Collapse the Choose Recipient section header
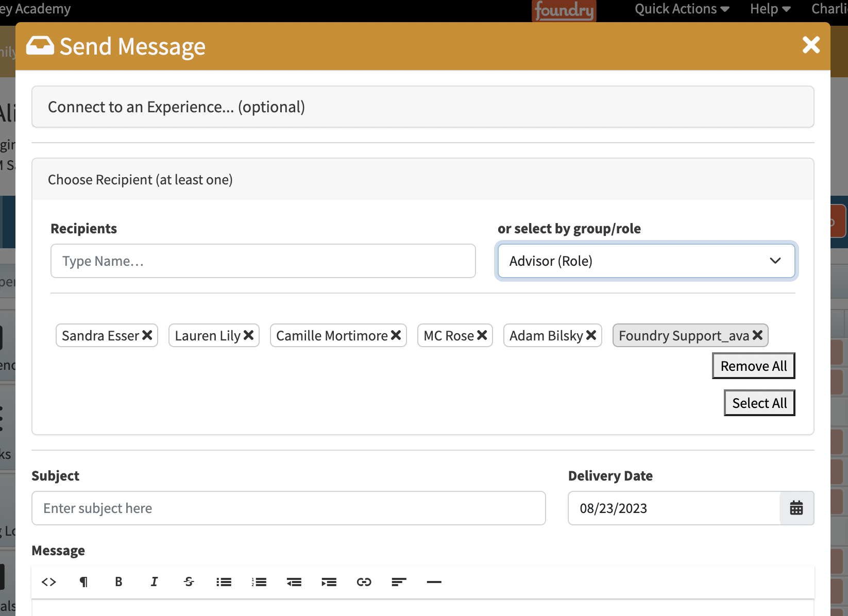This screenshot has width=848, height=616. 423,179
